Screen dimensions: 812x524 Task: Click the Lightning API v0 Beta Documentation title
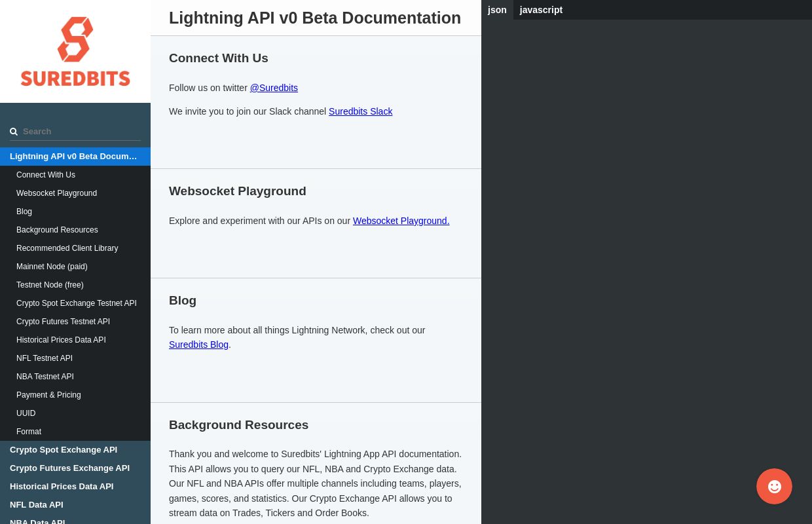[315, 18]
